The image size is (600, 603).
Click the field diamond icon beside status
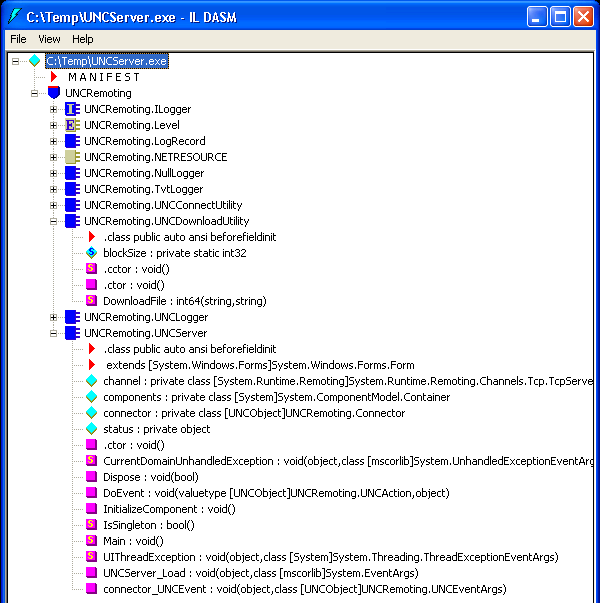pyautogui.click(x=92, y=428)
